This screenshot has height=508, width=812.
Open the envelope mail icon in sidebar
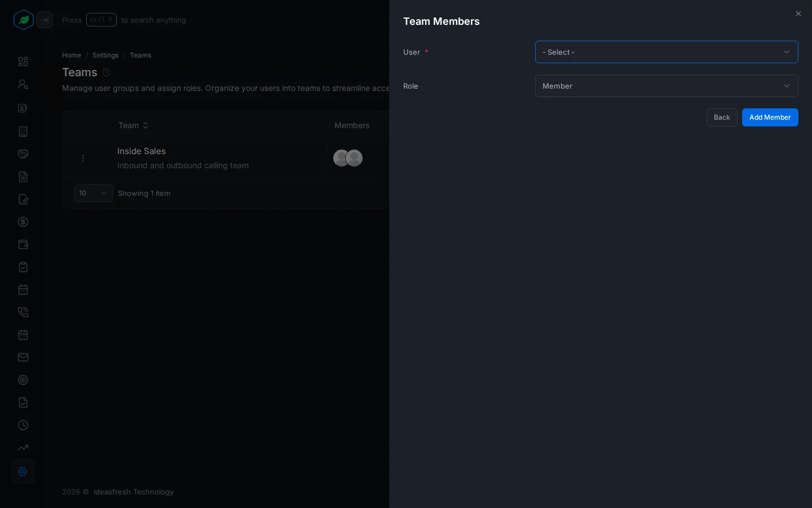[23, 357]
